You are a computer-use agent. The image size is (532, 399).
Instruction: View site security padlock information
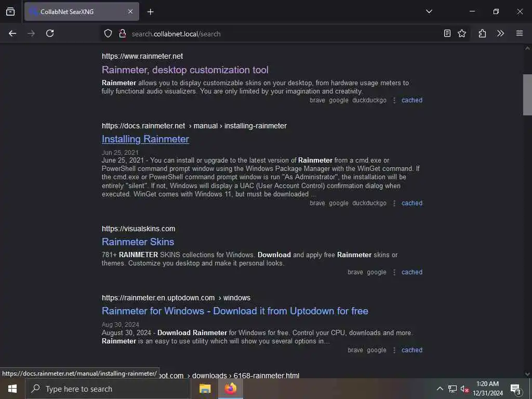pyautogui.click(x=123, y=33)
